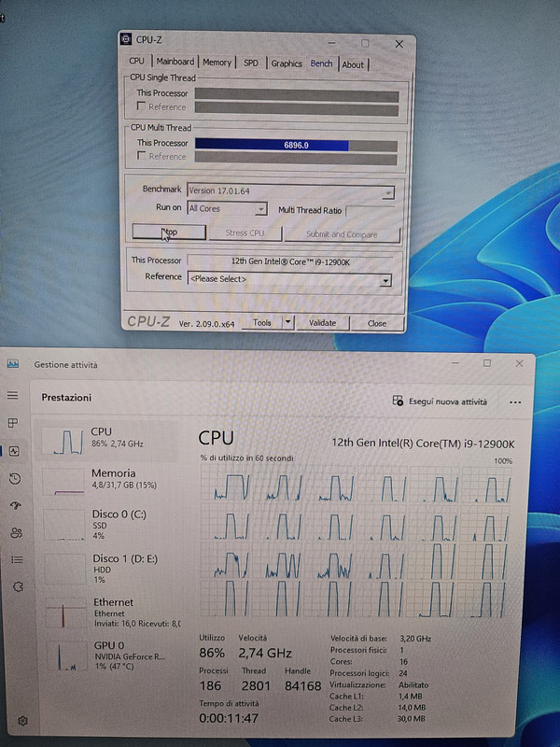Image resolution: width=560 pixels, height=747 pixels.
Task: Click the Multi Thread Ratio field
Action: click(x=371, y=211)
